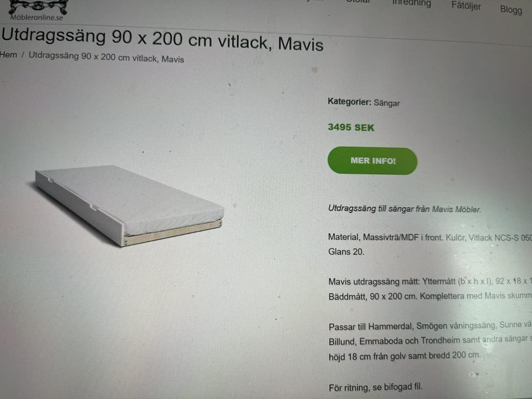Go to Hem in the breadcrumb
Screen dimensions: 532x399
click(x=8, y=55)
